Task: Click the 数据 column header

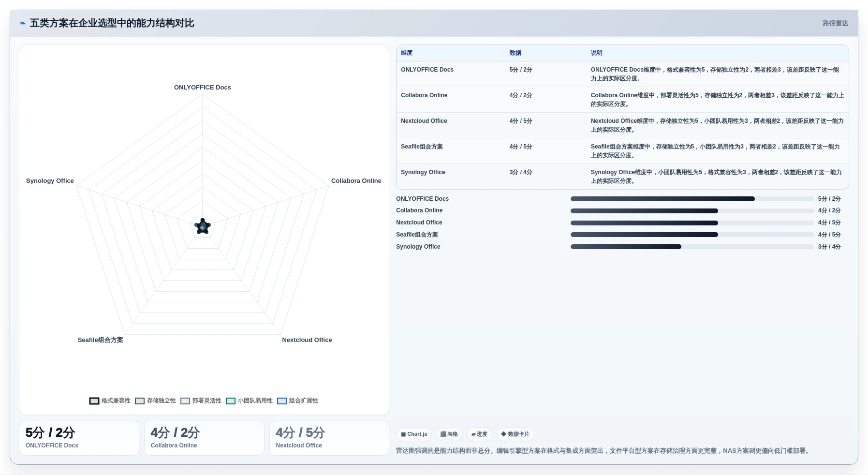Action: [515, 53]
